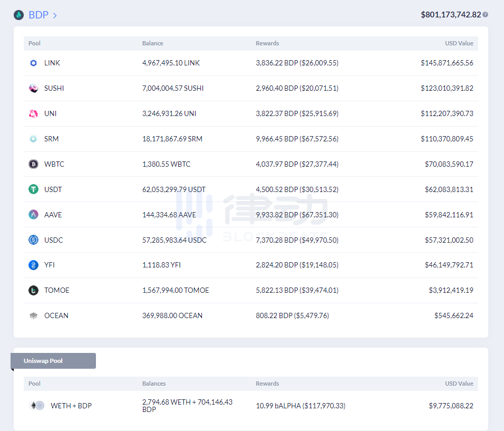Screen dimensions: 504x431
Task: Click the help icon beside total value
Action: tap(485, 15)
